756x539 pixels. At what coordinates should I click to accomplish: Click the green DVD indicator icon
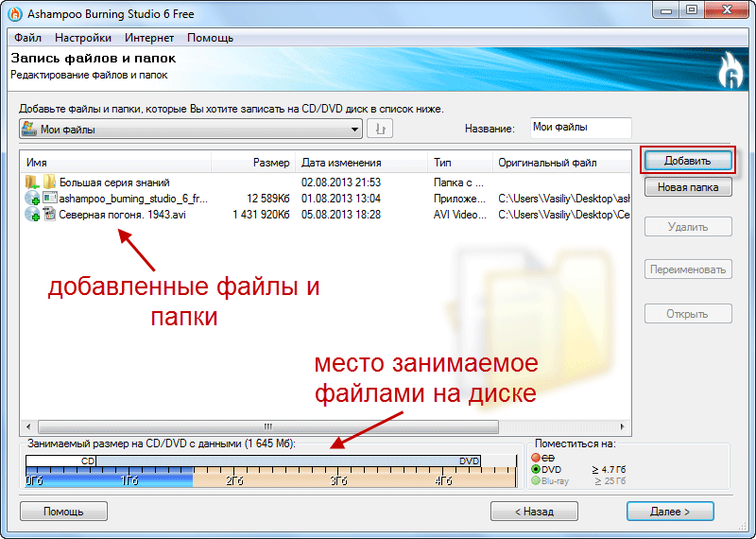(x=535, y=469)
